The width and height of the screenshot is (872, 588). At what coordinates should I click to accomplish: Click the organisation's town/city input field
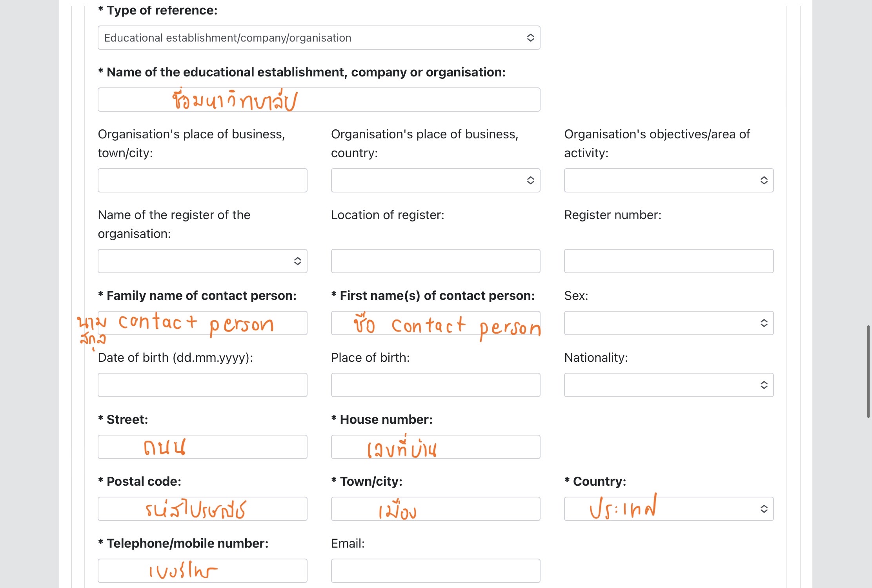[x=202, y=180]
